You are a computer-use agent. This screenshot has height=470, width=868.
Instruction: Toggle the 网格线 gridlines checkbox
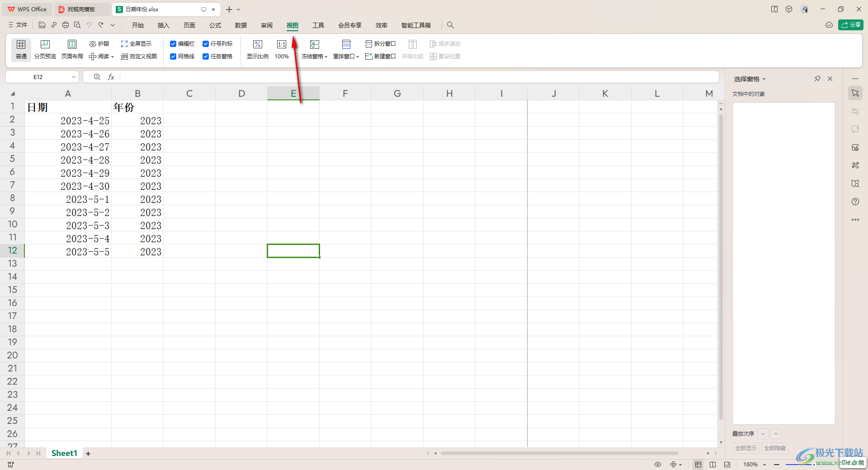point(173,56)
